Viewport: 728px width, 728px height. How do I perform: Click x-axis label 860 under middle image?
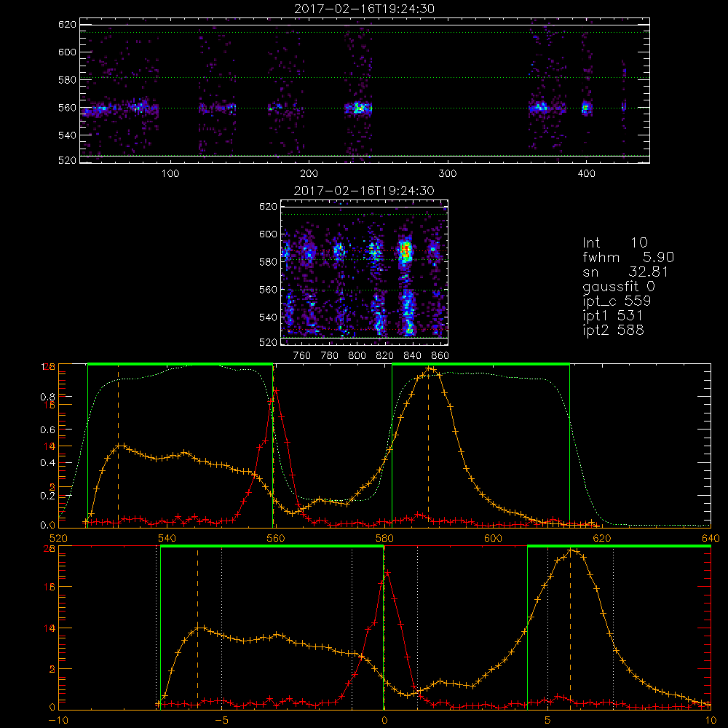440,356
